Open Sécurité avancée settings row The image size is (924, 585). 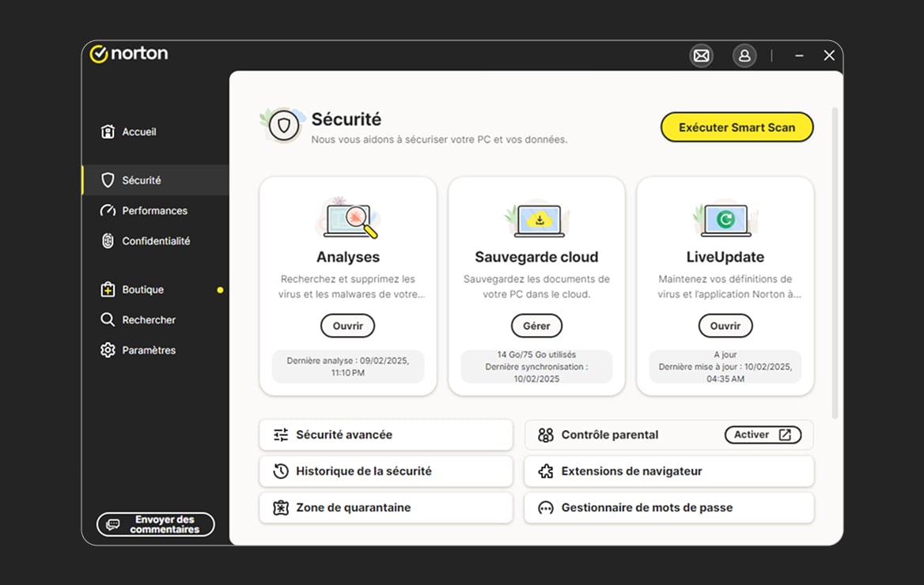(x=385, y=435)
